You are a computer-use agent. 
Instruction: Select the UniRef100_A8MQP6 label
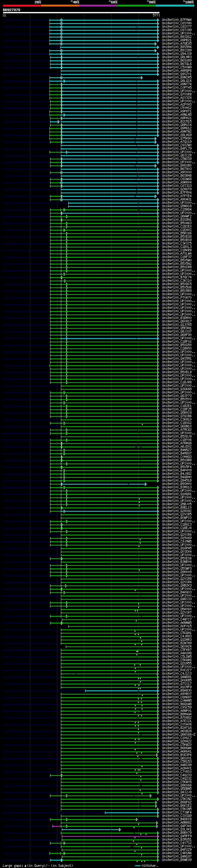point(177,71)
